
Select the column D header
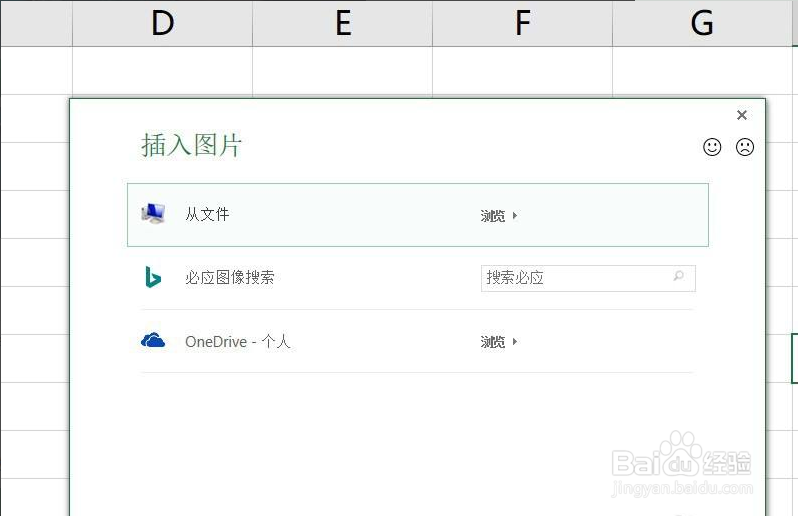click(x=162, y=23)
